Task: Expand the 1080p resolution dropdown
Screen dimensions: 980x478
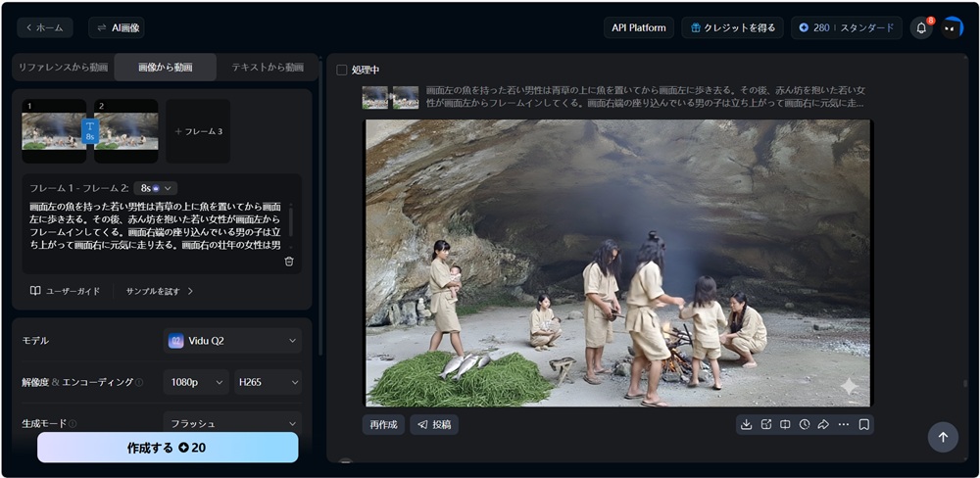Action: pyautogui.click(x=196, y=382)
